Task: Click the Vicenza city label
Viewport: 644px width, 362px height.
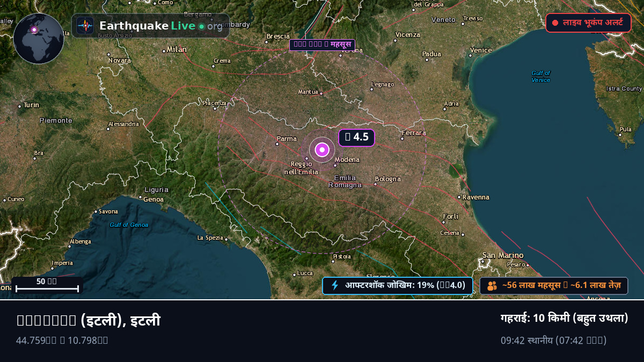Action: 407,35
